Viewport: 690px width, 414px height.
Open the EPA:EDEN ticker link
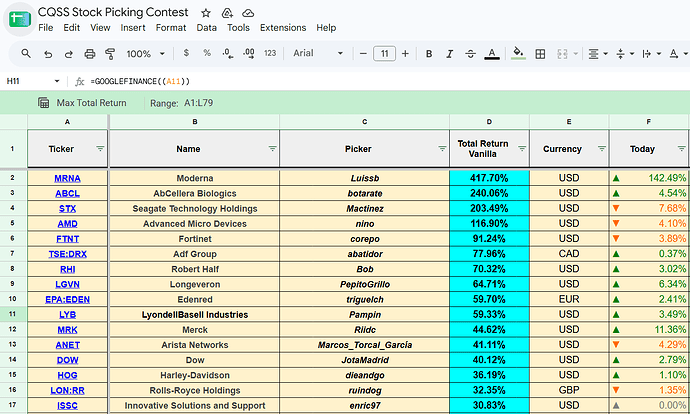click(67, 300)
